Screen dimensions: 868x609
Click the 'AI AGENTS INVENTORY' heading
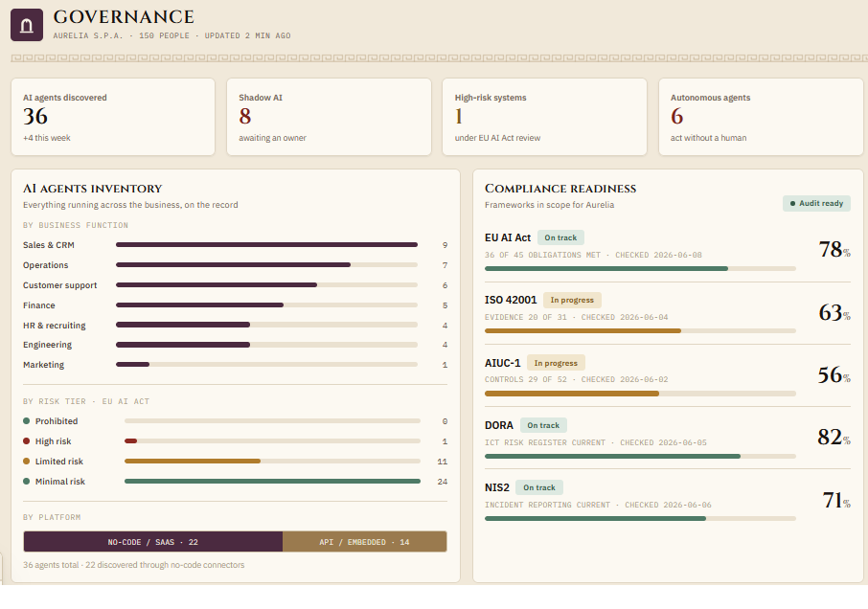click(92, 189)
